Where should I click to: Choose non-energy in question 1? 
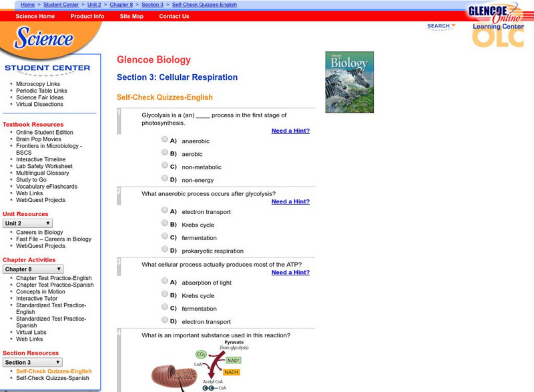(165, 178)
